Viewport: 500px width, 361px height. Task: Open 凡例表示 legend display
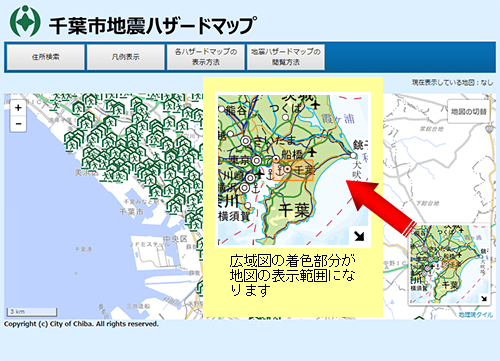(x=126, y=57)
